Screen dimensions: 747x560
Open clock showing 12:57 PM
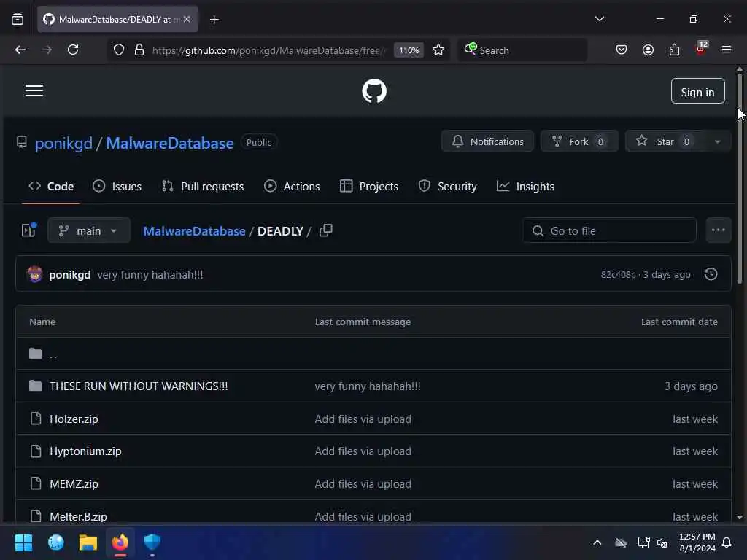click(x=697, y=542)
